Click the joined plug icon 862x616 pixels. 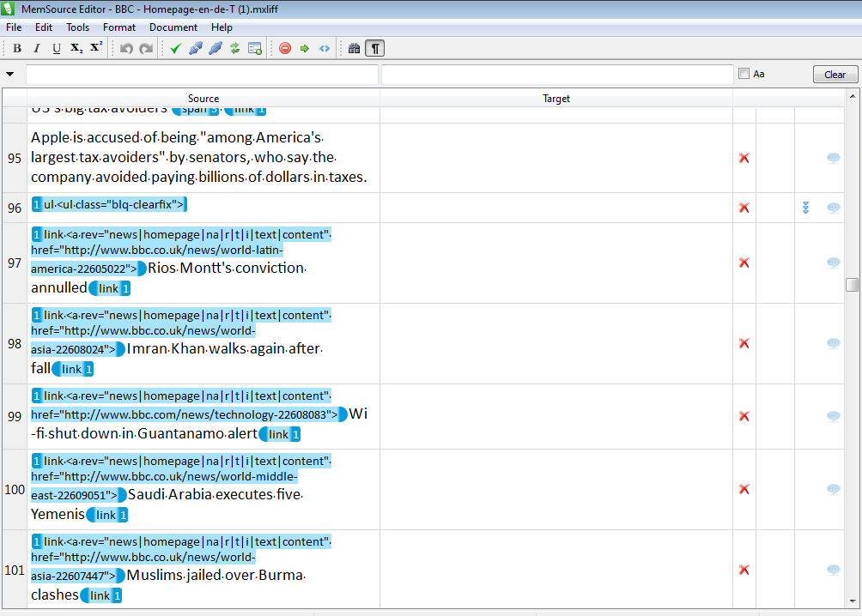click(x=215, y=48)
